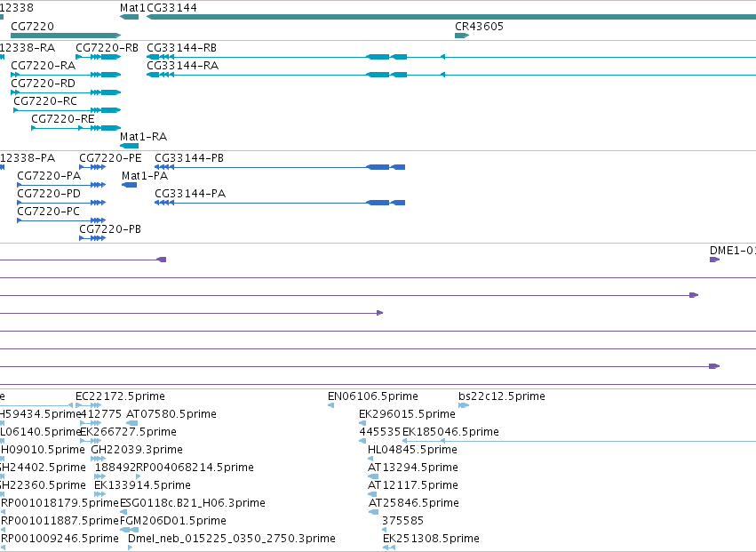Click the HL04845.5prime label
The image size is (756, 552).
coord(413,450)
